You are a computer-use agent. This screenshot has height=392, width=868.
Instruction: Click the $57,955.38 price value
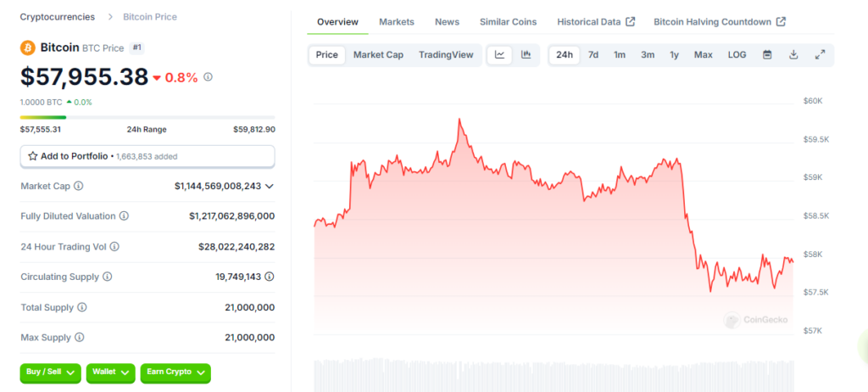tap(84, 77)
